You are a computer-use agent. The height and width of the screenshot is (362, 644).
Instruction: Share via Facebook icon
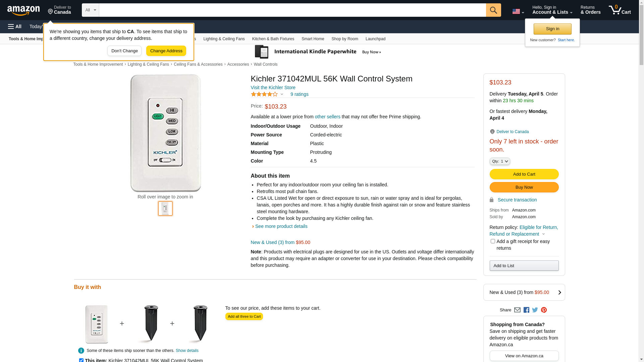pos(526,310)
